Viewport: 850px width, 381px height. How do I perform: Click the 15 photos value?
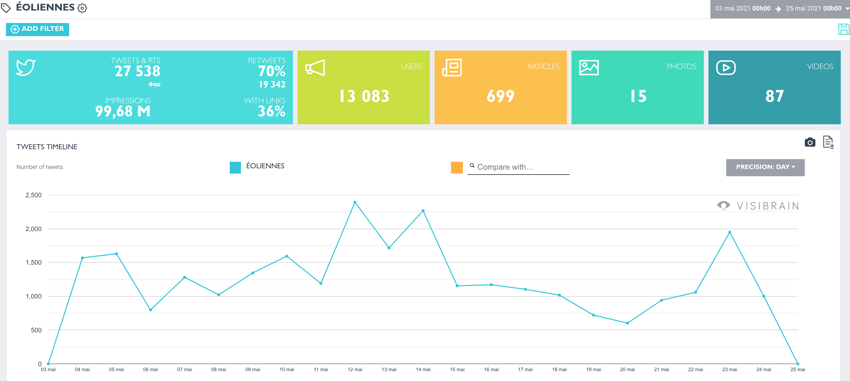(x=638, y=96)
